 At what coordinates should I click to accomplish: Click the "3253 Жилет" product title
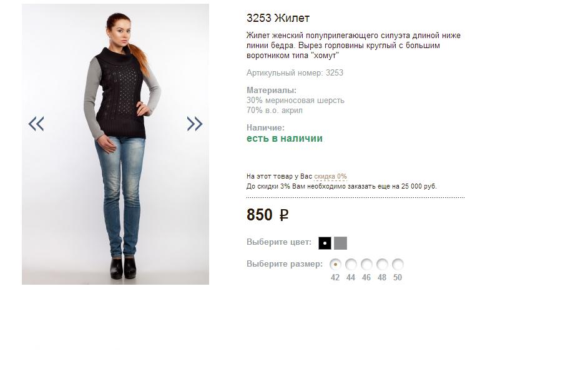(x=278, y=18)
